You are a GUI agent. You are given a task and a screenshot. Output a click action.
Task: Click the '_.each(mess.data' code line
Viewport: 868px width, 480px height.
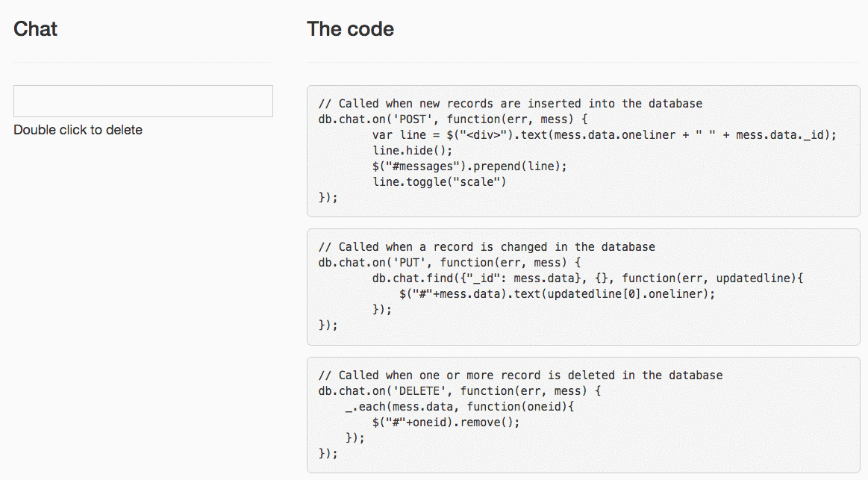click(460, 407)
